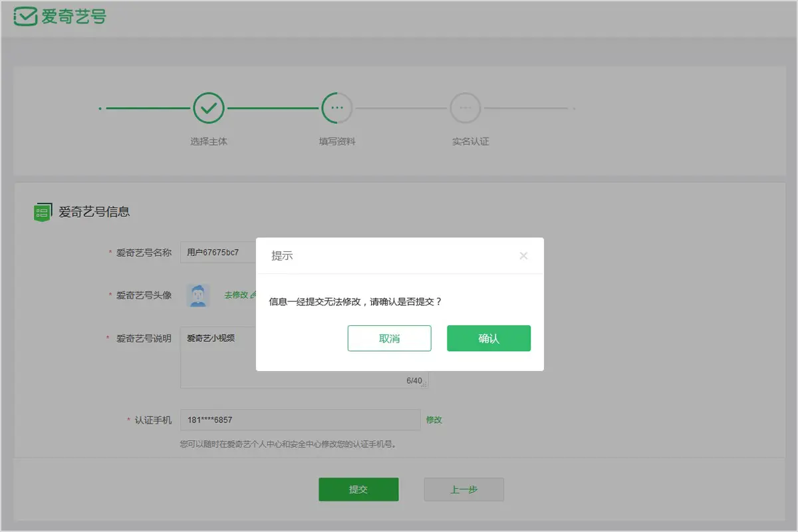The image size is (798, 532).
Task: Click the 爱奇艺号头像 avatar image
Action: (198, 295)
